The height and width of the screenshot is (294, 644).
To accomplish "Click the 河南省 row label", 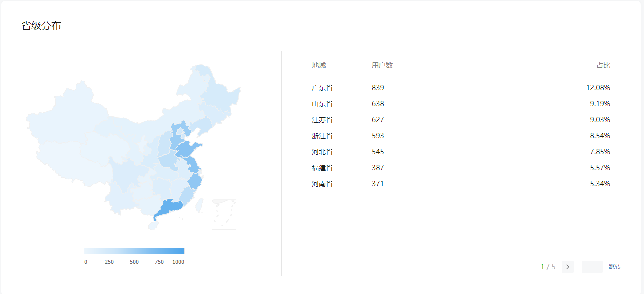I will pyautogui.click(x=322, y=184).
